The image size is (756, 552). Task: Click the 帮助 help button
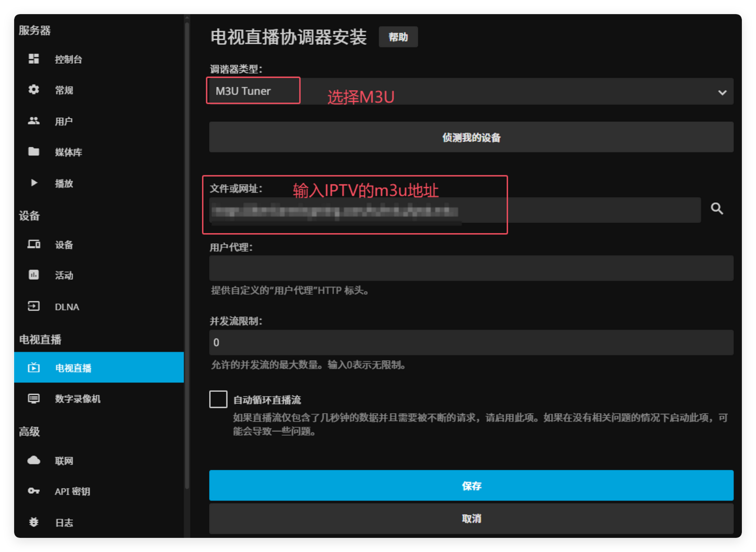tap(398, 37)
